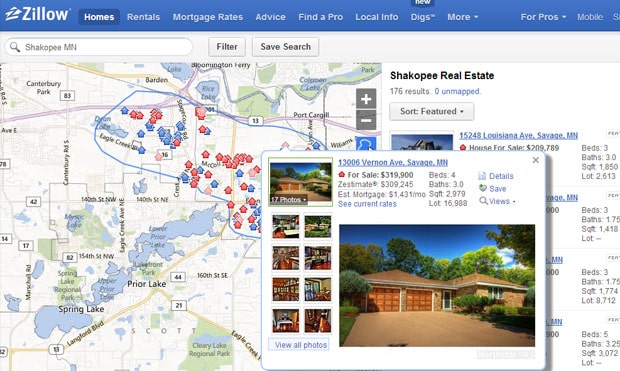620x371 pixels.
Task: Click route 21 shield on map
Action: pyautogui.click(x=179, y=305)
